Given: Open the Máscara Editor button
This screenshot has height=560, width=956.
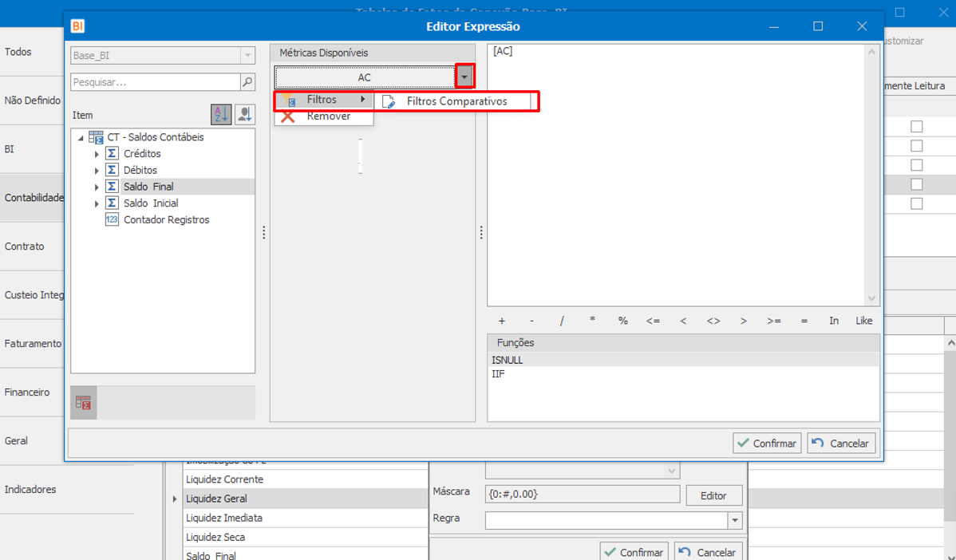Looking at the screenshot, I should point(714,495).
